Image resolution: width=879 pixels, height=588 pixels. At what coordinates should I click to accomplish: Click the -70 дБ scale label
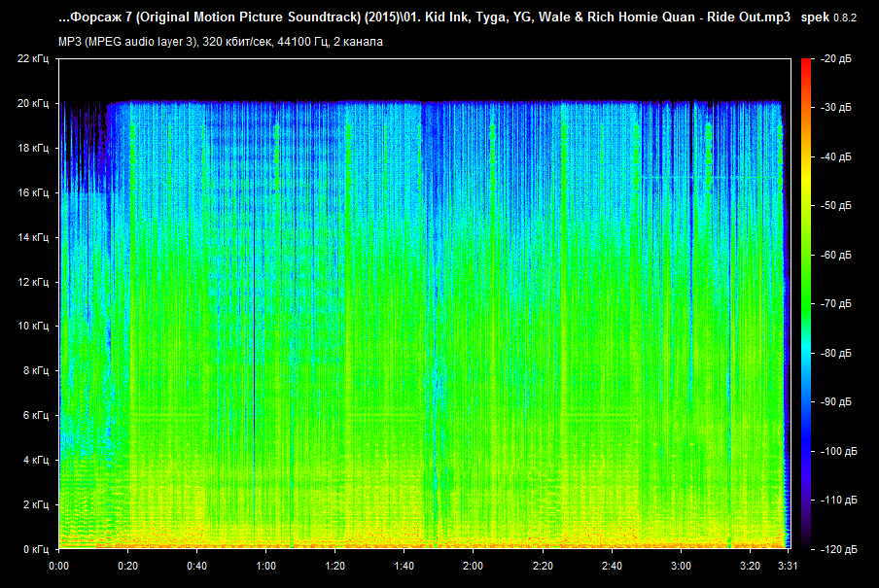835,304
